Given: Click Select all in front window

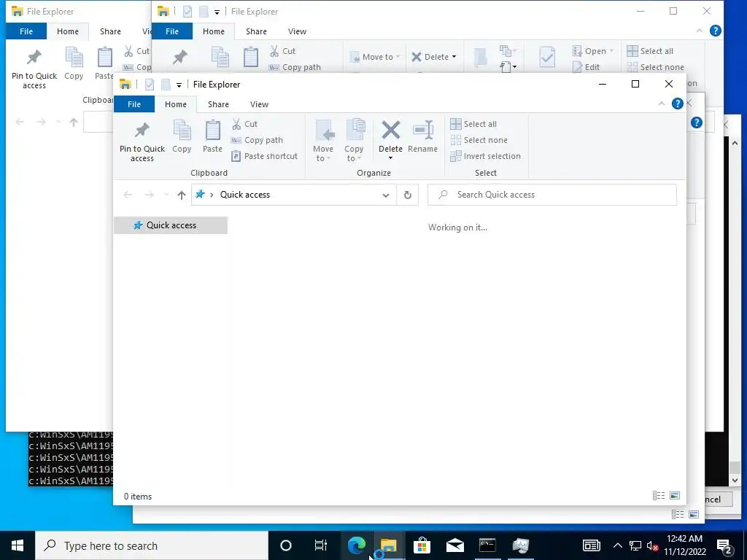Looking at the screenshot, I should [473, 124].
